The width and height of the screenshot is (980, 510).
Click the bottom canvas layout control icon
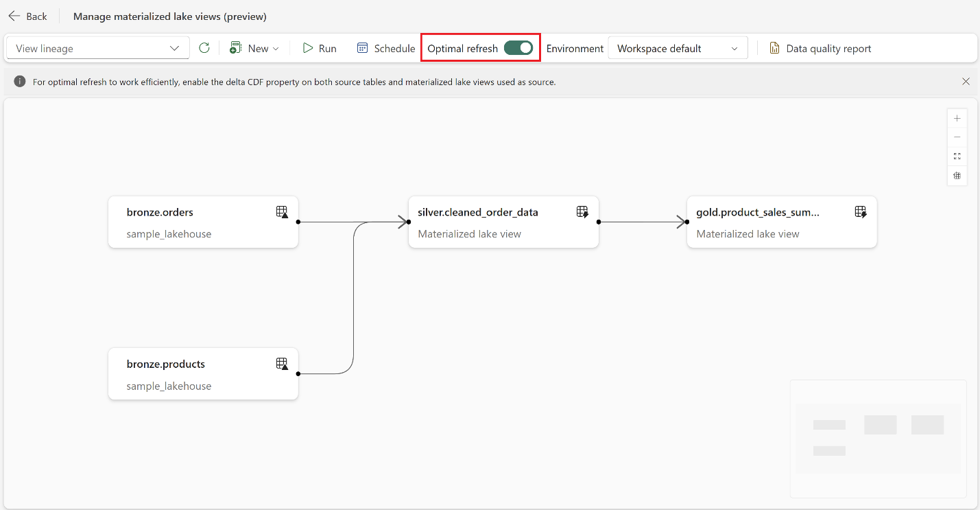coord(957,176)
